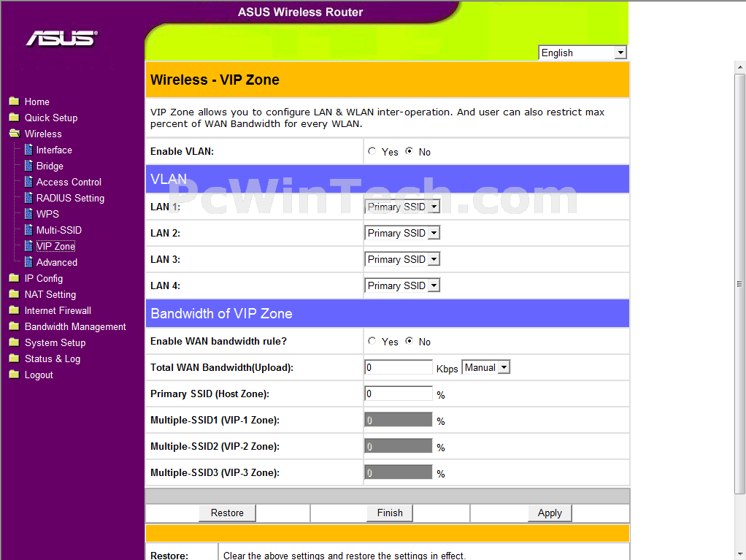Screen dimensions: 746x560
Task: Click the Apply button
Action: tap(550, 513)
